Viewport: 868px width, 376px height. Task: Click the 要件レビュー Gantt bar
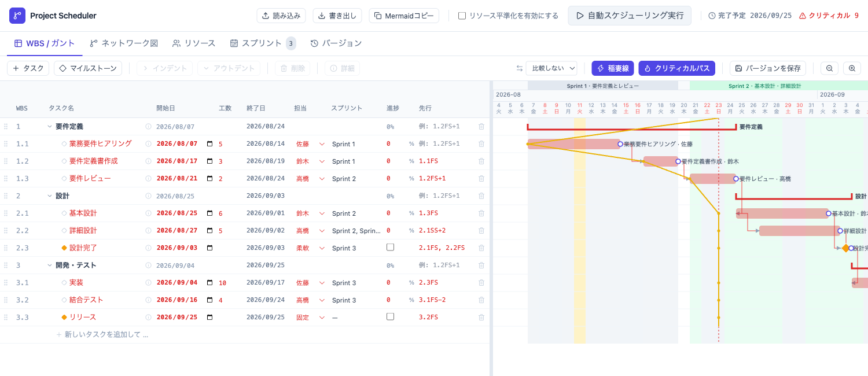(x=712, y=179)
